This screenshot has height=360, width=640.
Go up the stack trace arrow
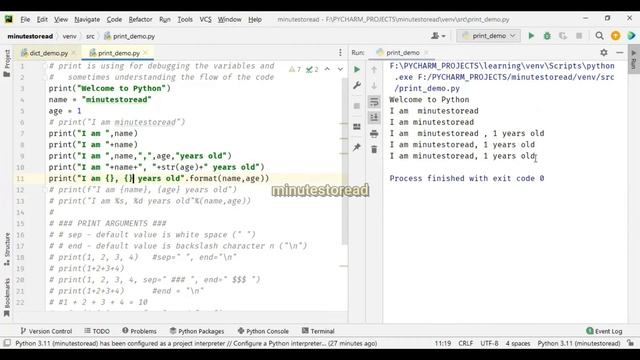pos(374,69)
